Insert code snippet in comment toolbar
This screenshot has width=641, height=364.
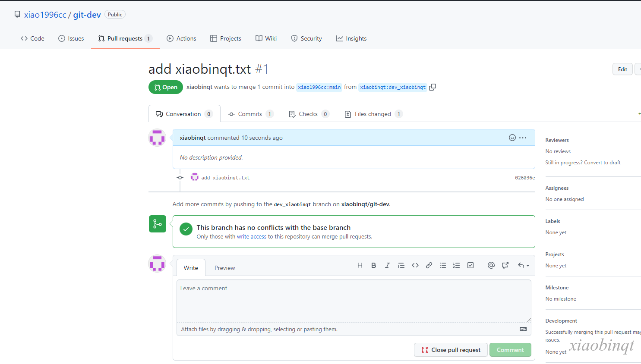(x=415, y=265)
